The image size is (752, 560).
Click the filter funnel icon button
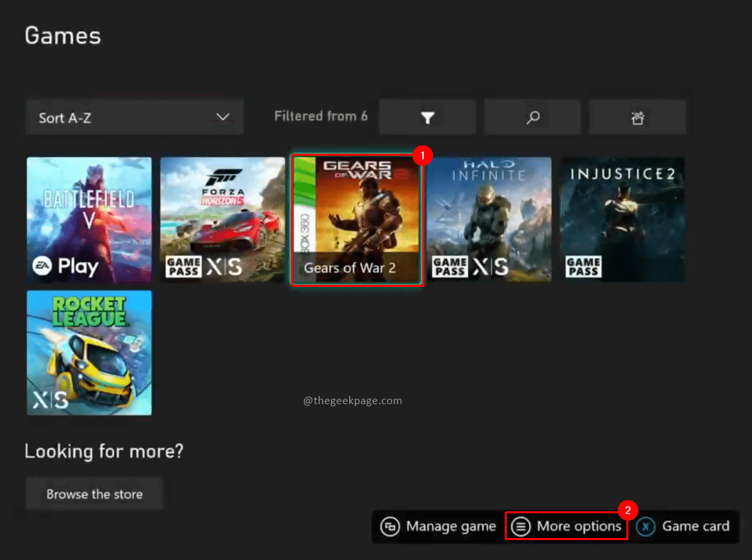(427, 117)
